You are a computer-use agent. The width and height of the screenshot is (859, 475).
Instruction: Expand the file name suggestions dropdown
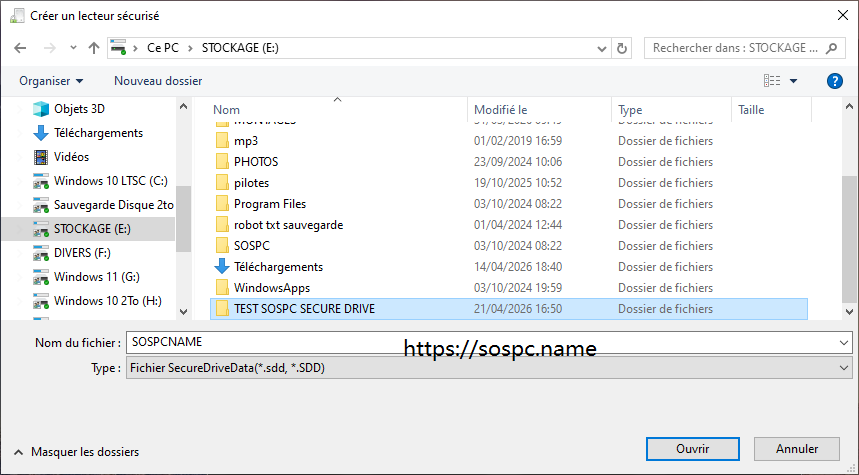pos(845,342)
